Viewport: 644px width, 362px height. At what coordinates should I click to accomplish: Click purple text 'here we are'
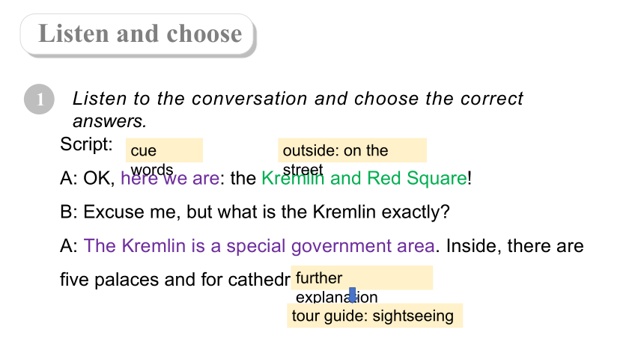tap(170, 178)
